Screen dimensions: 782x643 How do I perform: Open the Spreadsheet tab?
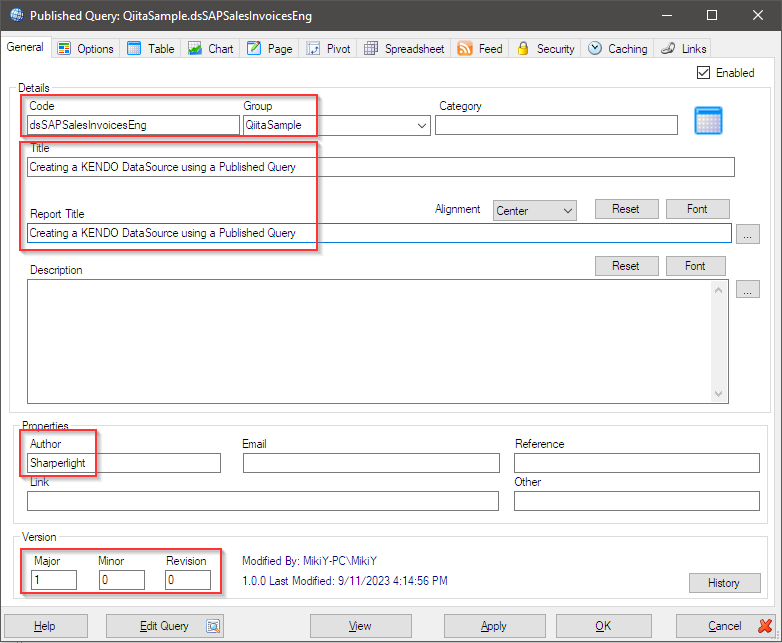[404, 48]
